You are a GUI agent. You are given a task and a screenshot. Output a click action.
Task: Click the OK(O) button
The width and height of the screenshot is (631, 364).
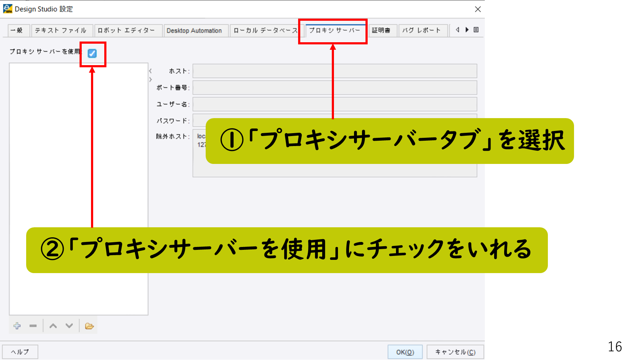tap(405, 352)
